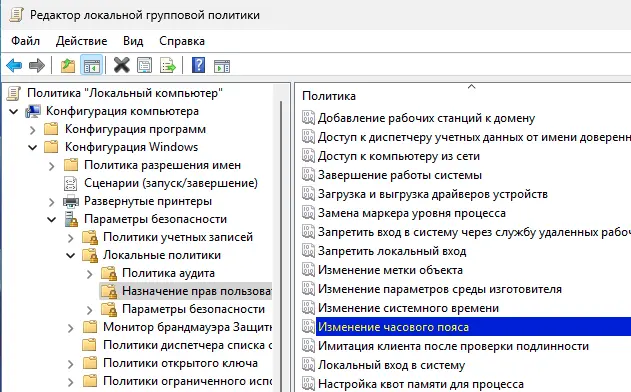
Task: Select Изменение метки объекта policy
Action: point(390,270)
